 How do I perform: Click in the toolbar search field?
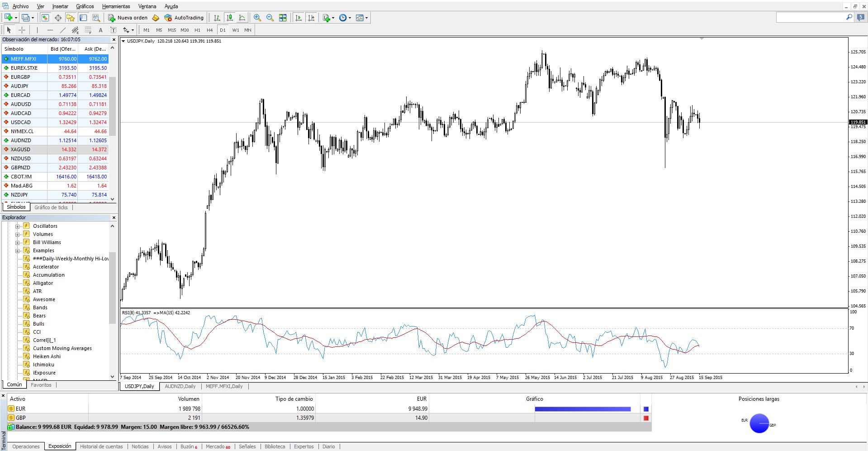810,17
